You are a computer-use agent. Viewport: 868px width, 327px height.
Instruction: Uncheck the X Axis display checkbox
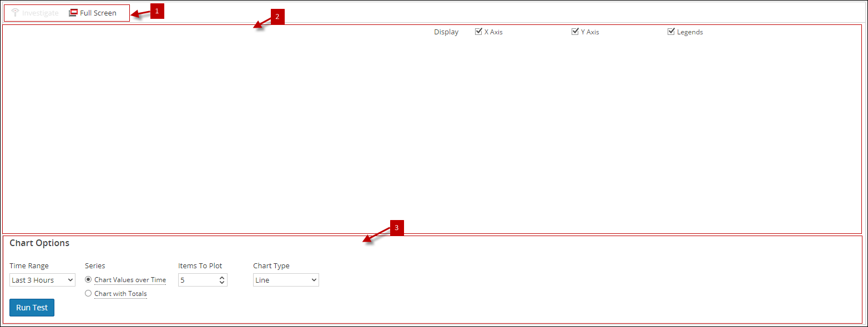coord(478,32)
